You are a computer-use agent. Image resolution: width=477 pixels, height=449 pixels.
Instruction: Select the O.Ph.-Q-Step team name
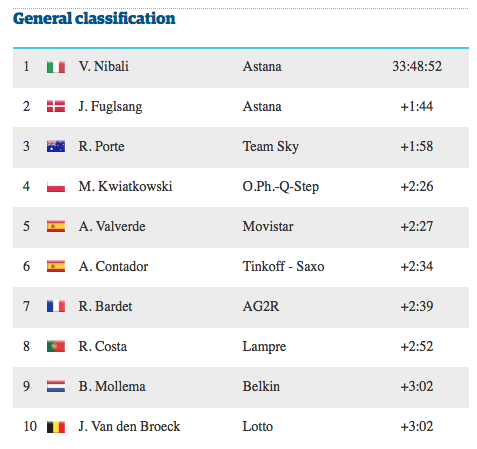[281, 187]
